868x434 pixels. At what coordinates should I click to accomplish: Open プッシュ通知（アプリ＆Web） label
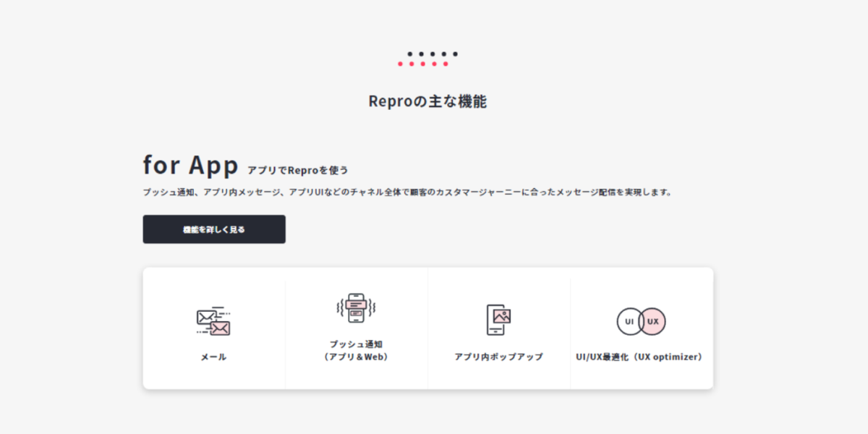(x=356, y=351)
